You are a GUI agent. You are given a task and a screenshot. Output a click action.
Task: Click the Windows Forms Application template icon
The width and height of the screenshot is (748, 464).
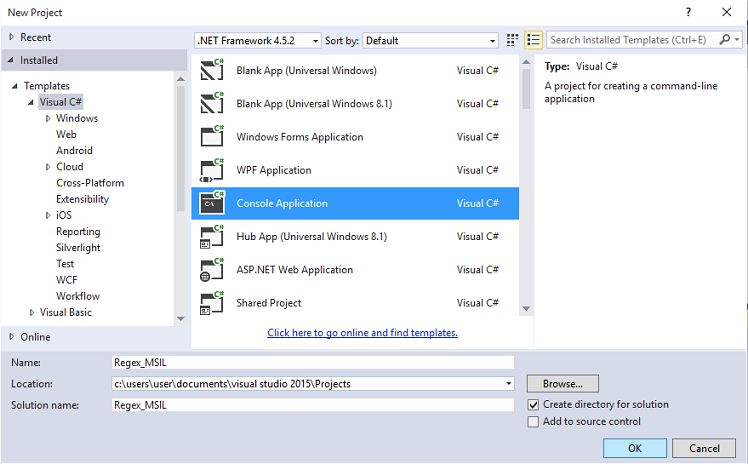[x=212, y=136]
